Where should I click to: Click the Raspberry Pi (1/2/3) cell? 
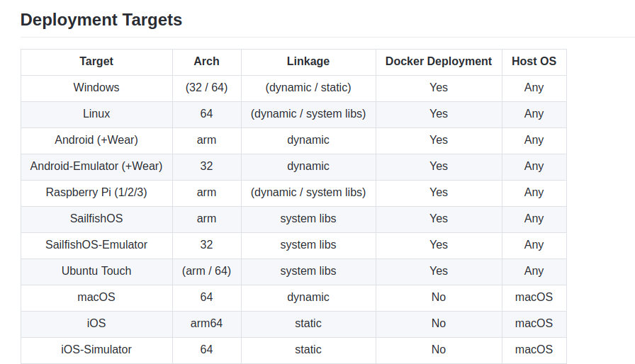pyautogui.click(x=96, y=193)
